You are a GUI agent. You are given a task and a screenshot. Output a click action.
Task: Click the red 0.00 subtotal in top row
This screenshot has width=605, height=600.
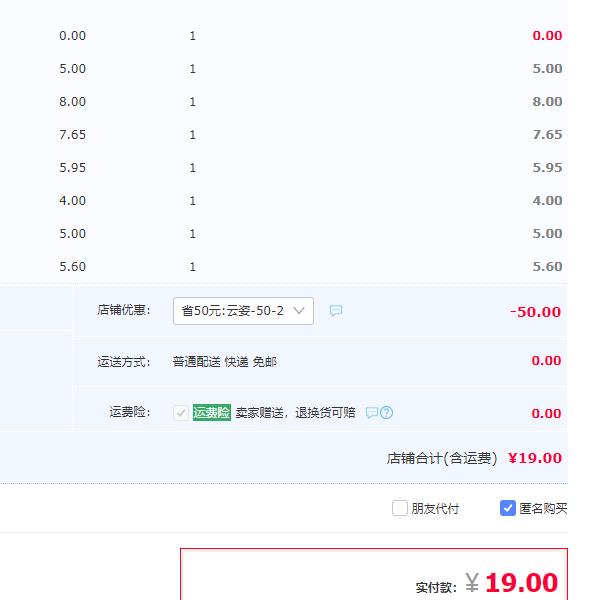[547, 36]
